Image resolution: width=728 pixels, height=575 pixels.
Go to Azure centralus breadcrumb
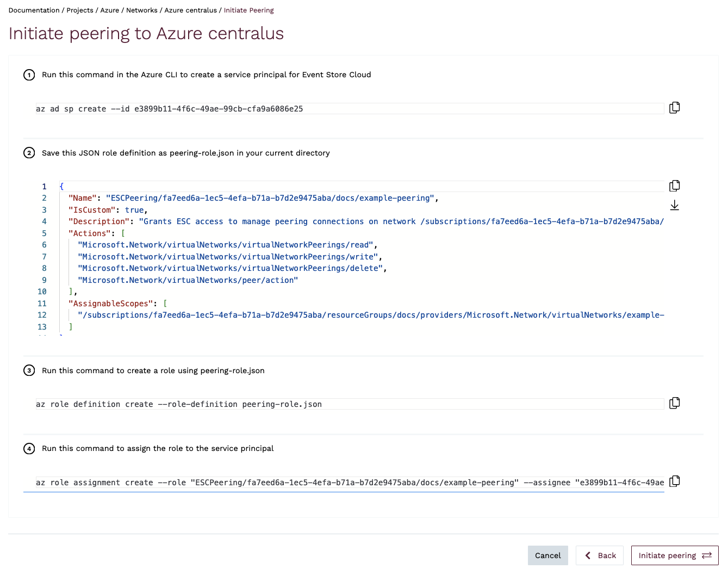coord(190,10)
